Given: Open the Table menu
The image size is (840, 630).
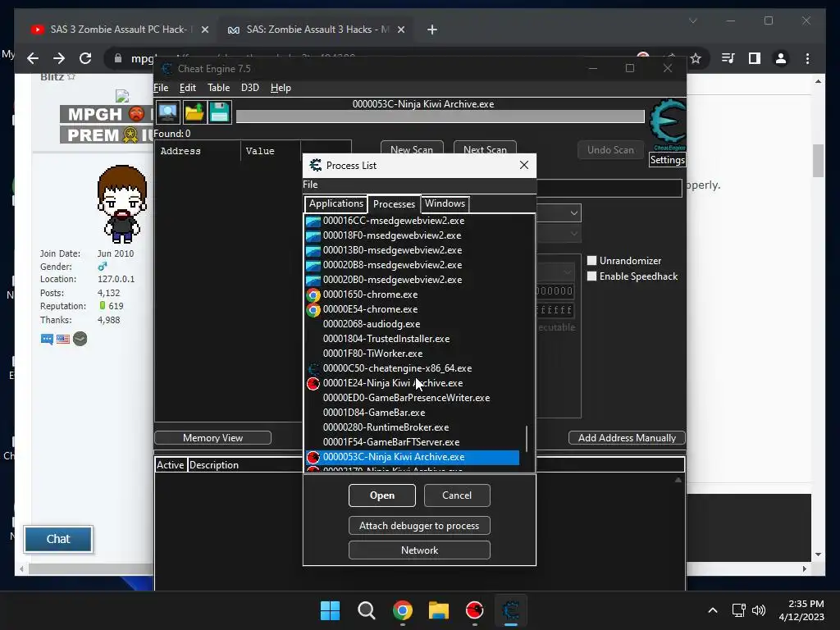Looking at the screenshot, I should [x=218, y=88].
